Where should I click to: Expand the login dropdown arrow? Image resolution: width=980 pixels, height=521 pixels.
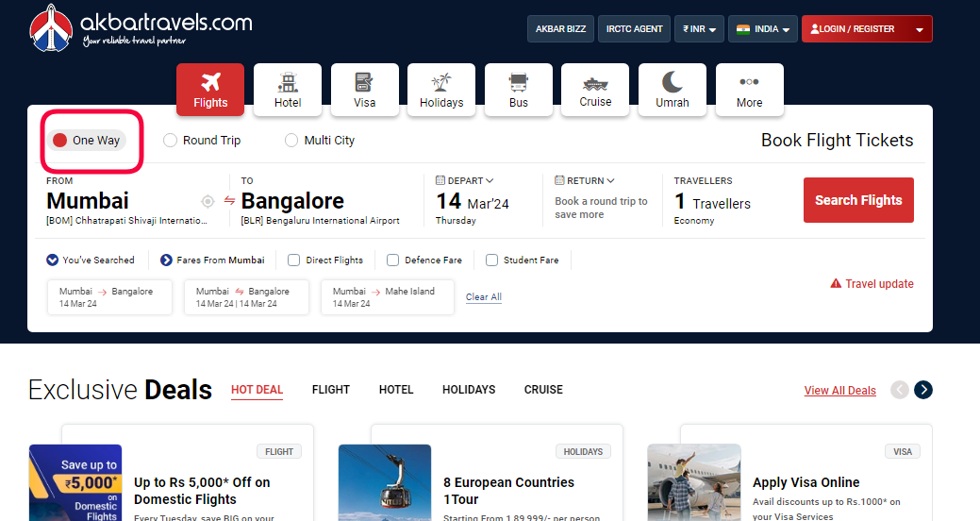tap(920, 29)
